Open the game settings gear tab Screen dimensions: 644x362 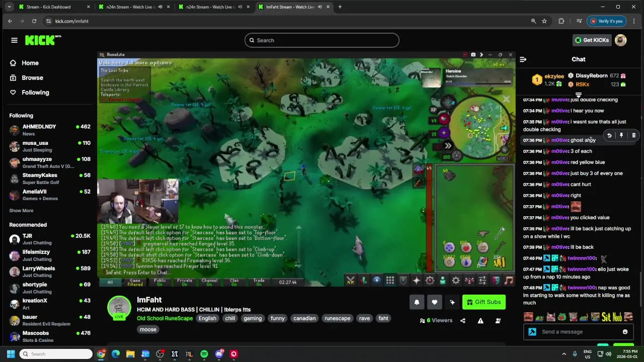pyautogui.click(x=456, y=280)
